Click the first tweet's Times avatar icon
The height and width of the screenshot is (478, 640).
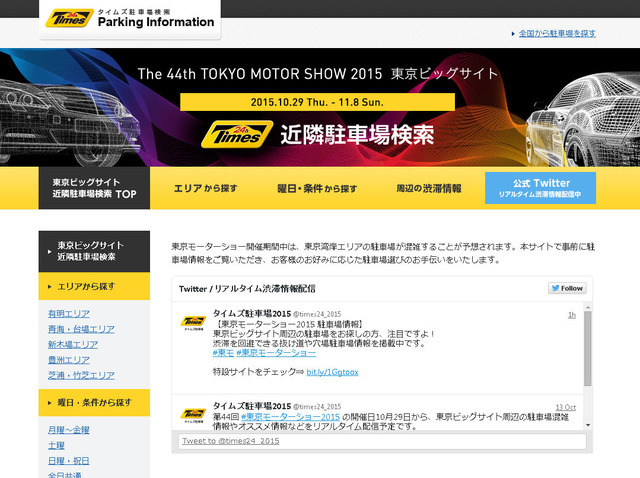pos(193,322)
